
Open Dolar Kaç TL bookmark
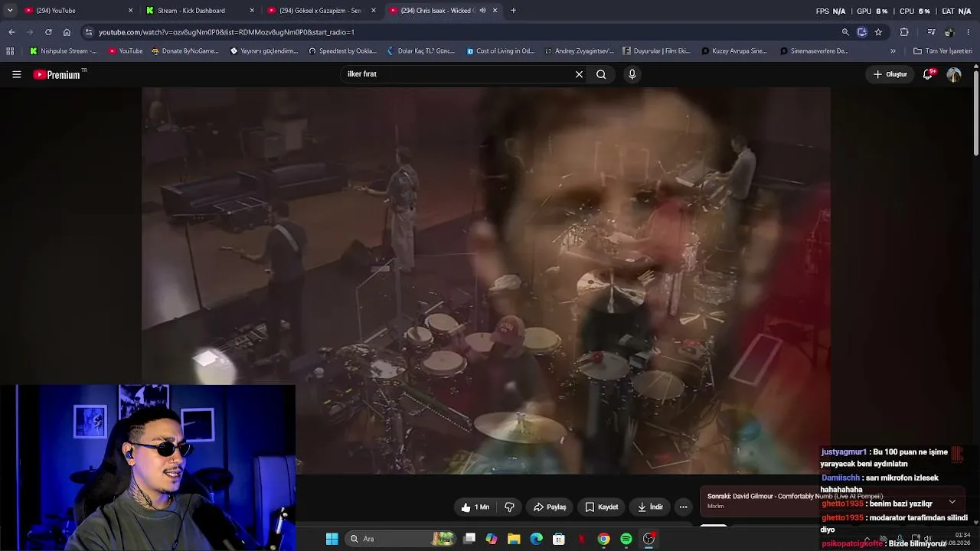(x=421, y=51)
